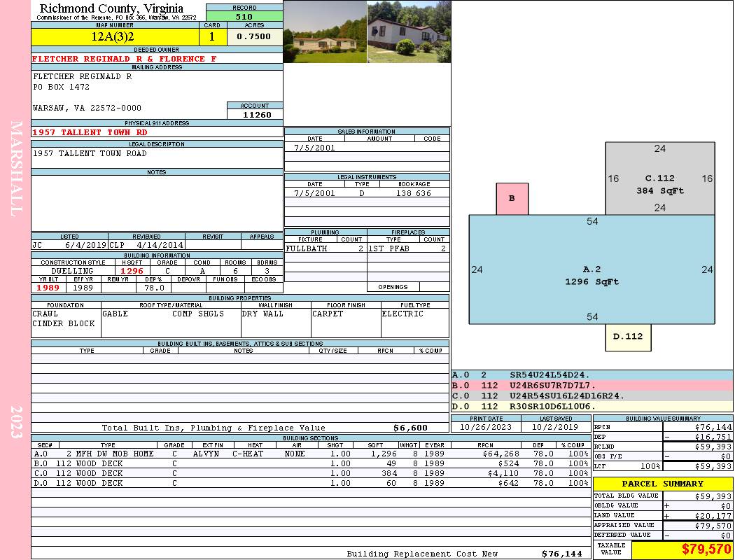735x560 pixels.
Task: Click construction style DWELLING
Action: [72, 271]
